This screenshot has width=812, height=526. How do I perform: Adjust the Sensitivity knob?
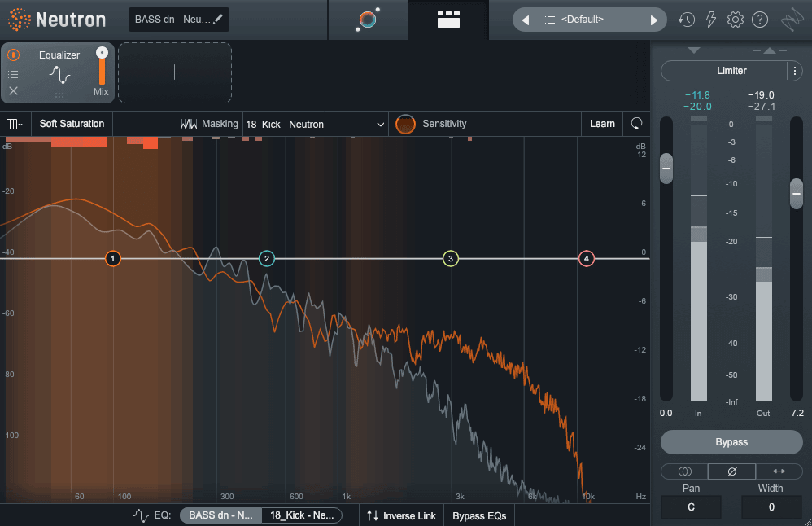coord(405,124)
